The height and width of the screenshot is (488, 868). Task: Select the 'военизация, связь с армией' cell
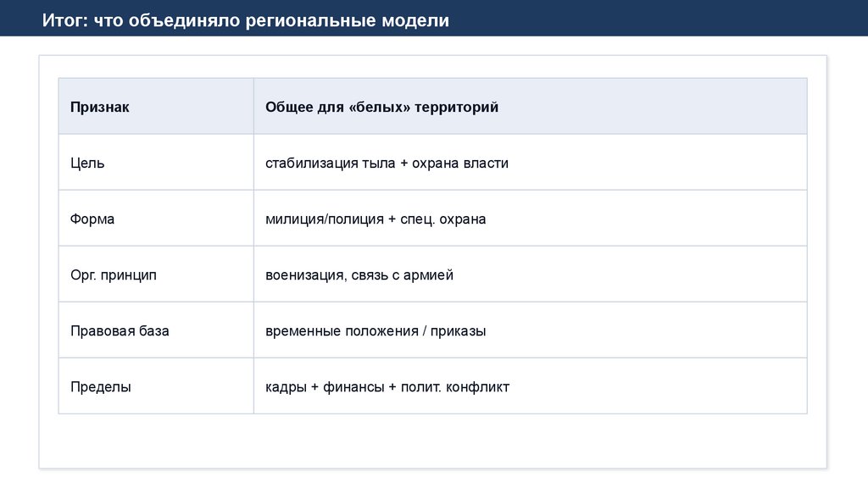coord(359,274)
